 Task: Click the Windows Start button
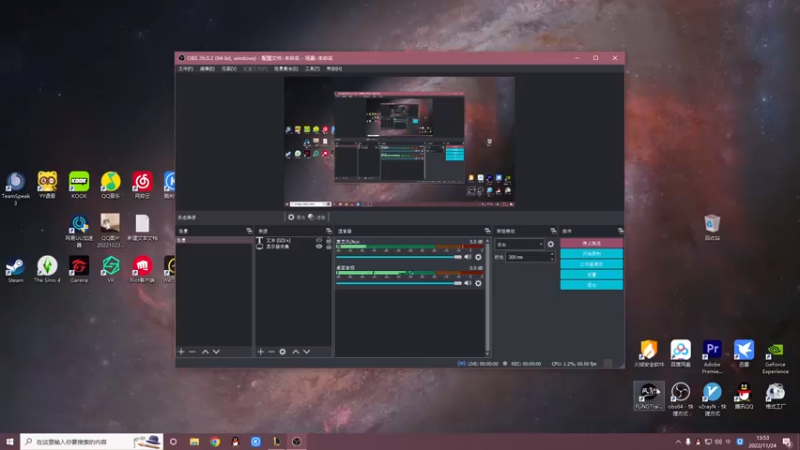(x=10, y=442)
